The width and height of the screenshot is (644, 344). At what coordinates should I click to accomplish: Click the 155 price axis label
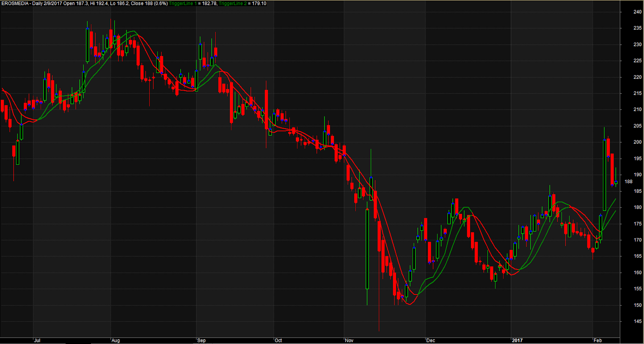[x=638, y=289]
